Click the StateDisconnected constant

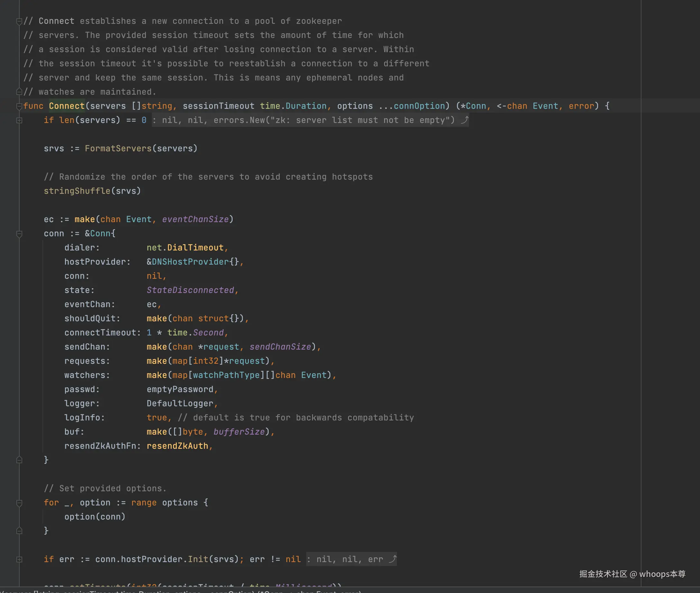(x=190, y=290)
